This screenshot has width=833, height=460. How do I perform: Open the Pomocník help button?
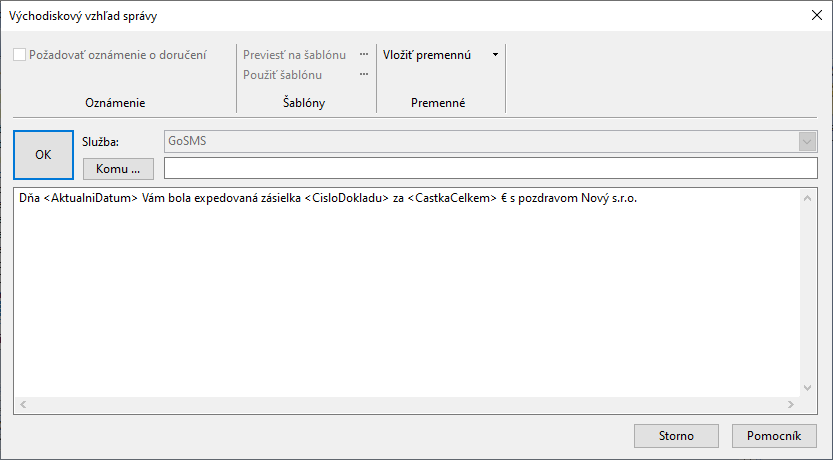point(774,436)
